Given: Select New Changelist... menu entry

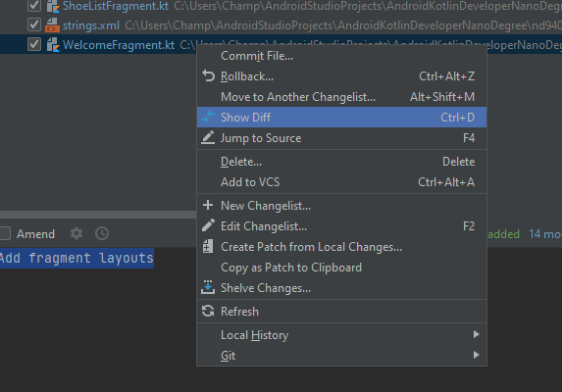Looking at the screenshot, I should click(x=341, y=206).
